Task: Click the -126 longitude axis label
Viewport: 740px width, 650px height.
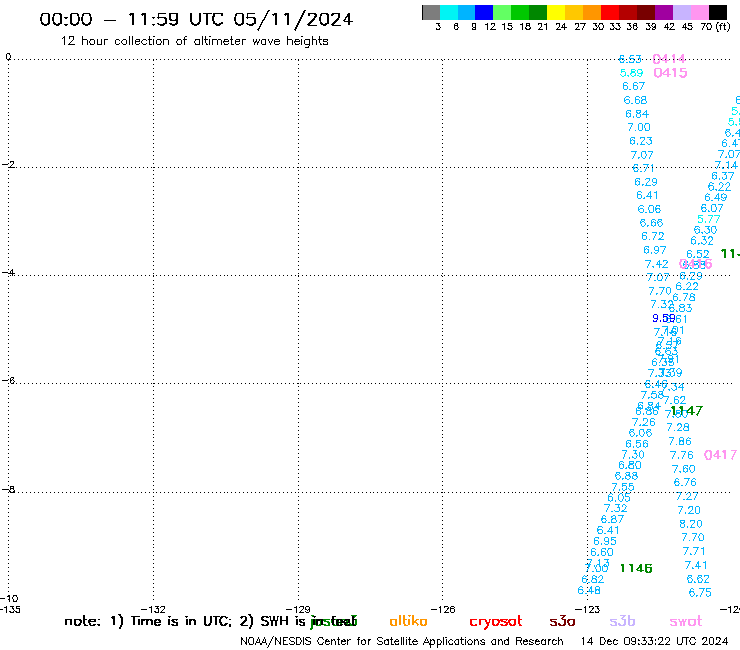Action: point(443,609)
